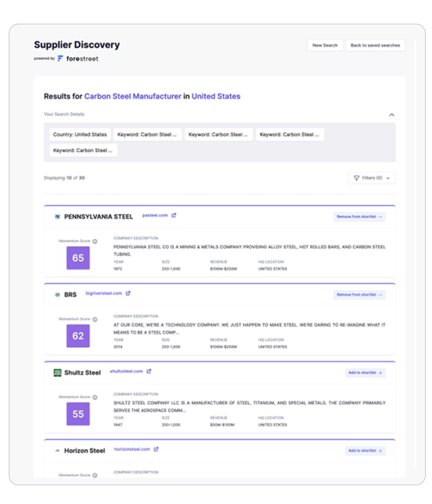This screenshot has width=432, height=504.
Task: Open the pasteel.com website link
Action: [x=155, y=215]
